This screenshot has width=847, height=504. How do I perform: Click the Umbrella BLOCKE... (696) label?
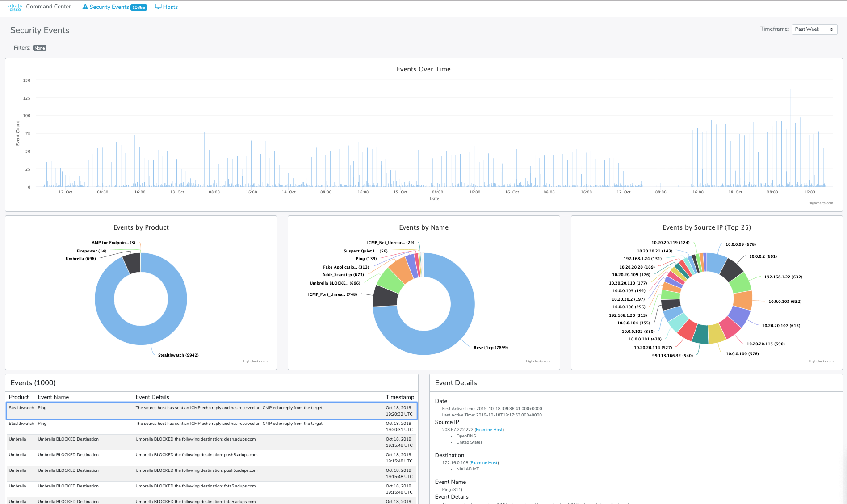335,283
